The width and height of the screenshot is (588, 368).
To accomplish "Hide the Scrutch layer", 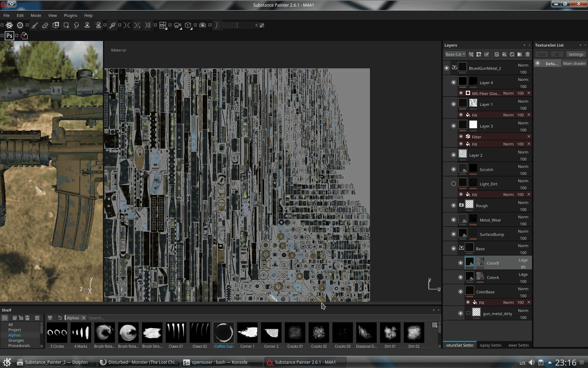I will click(x=454, y=169).
